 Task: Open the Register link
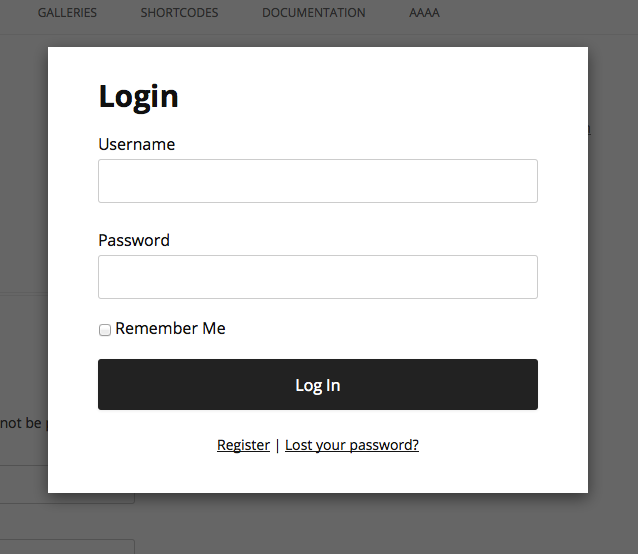coord(243,445)
